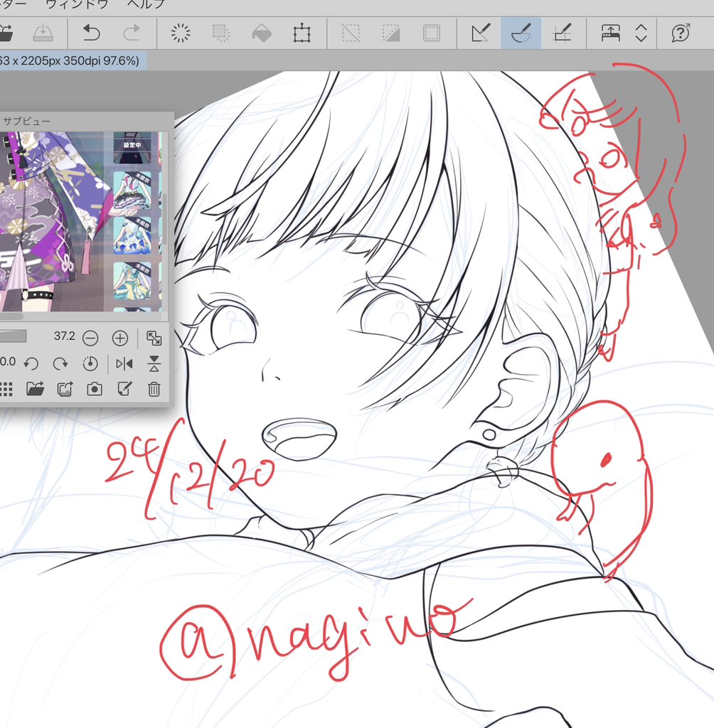
Task: Rotate Sub View image counterclockwise
Action: coord(31,363)
